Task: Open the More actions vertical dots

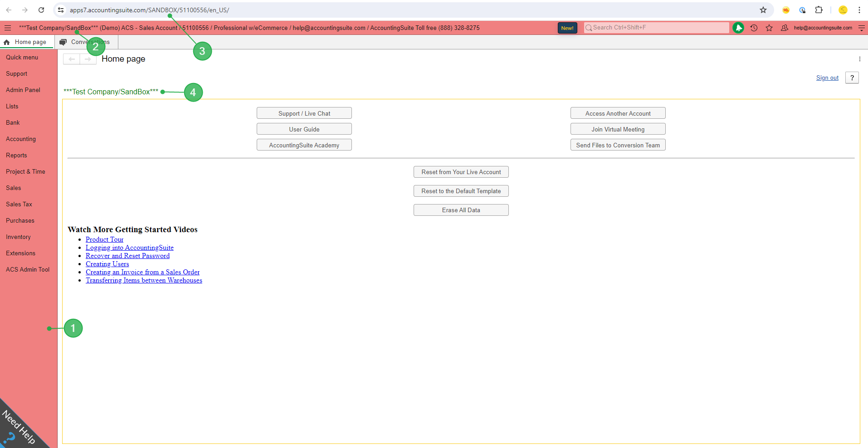Action: pyautogui.click(x=859, y=59)
